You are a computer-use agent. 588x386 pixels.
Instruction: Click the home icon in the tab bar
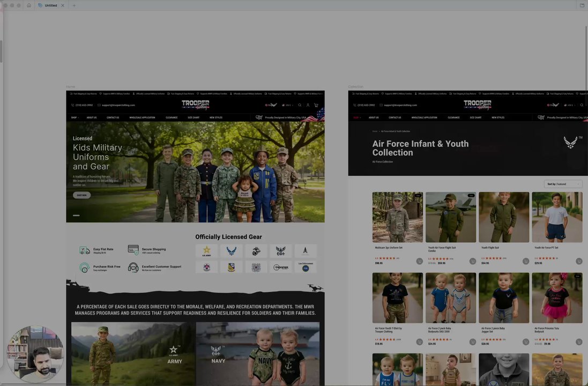coord(29,5)
